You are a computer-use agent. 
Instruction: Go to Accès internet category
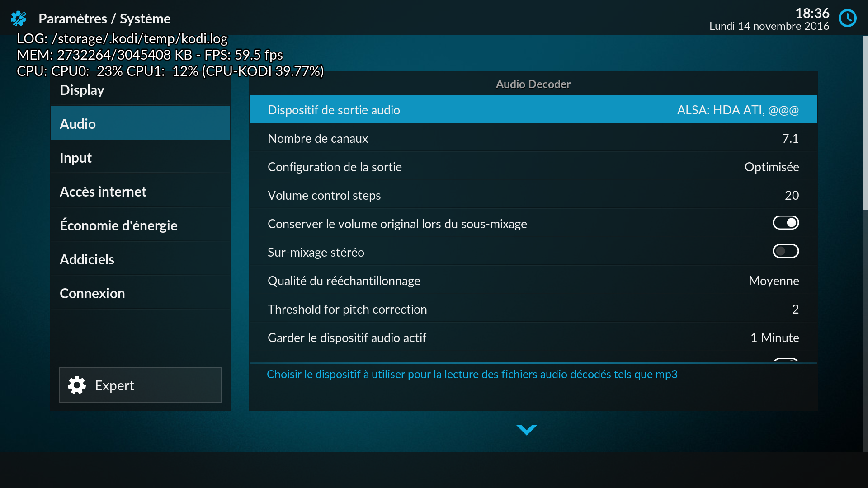140,191
